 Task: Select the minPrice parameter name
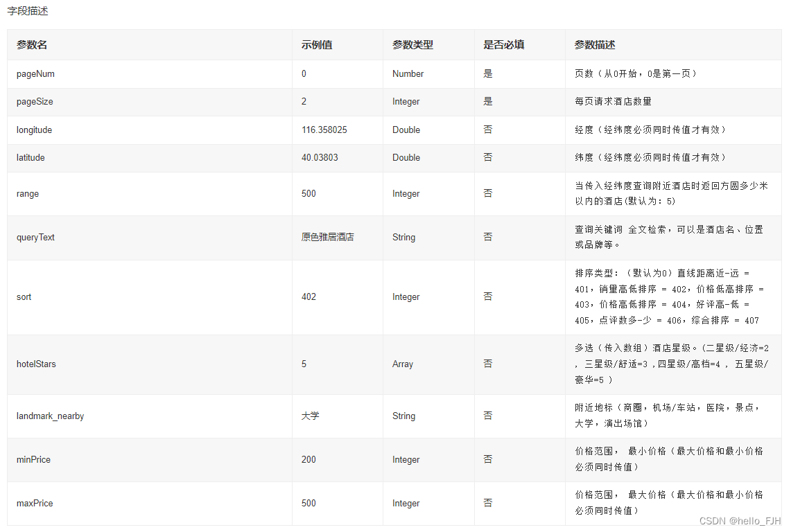coord(34,460)
